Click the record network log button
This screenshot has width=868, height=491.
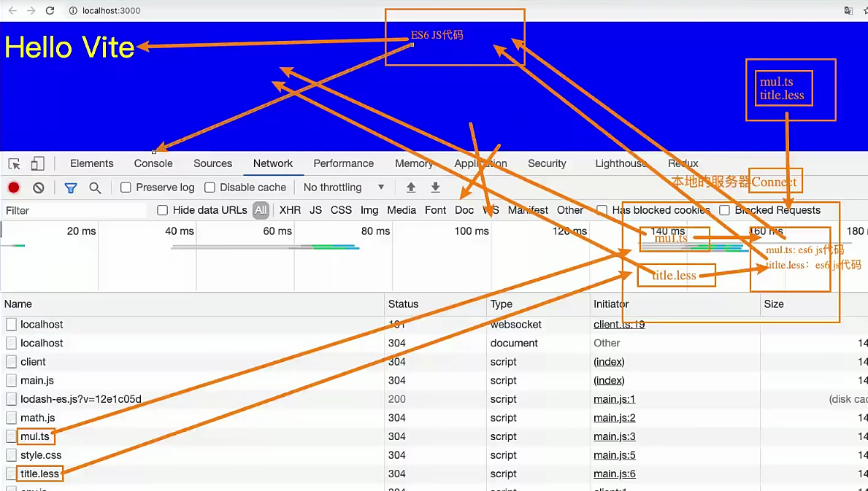coord(14,187)
